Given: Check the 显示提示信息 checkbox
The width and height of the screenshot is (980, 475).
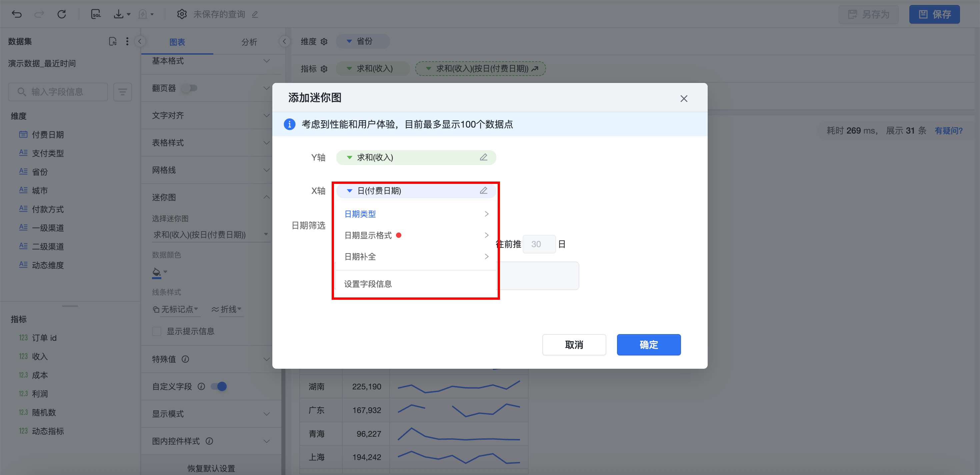Looking at the screenshot, I should click(157, 331).
